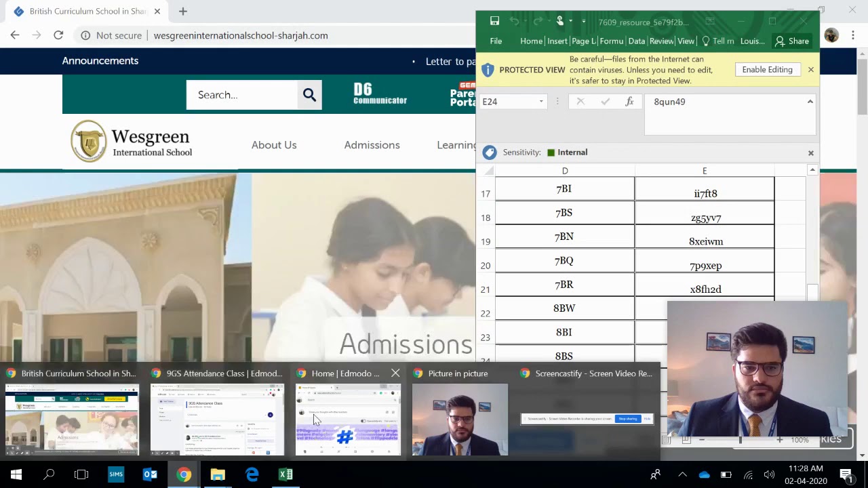
Task: Select cell containing 7p9xep
Action: [705, 260]
